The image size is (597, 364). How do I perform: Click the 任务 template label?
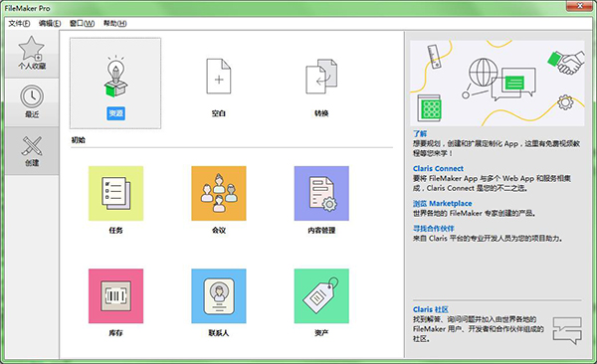(115, 231)
